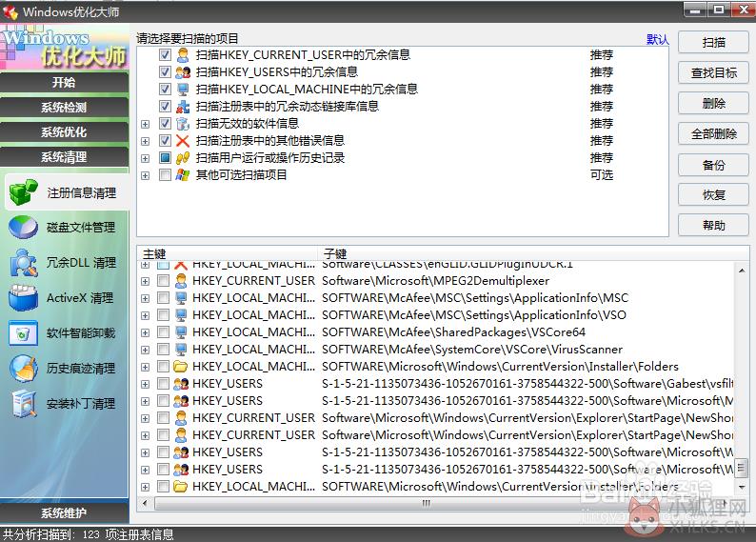Open the 系统维护 sidebar section
The width and height of the screenshot is (756, 542).
coord(64,513)
